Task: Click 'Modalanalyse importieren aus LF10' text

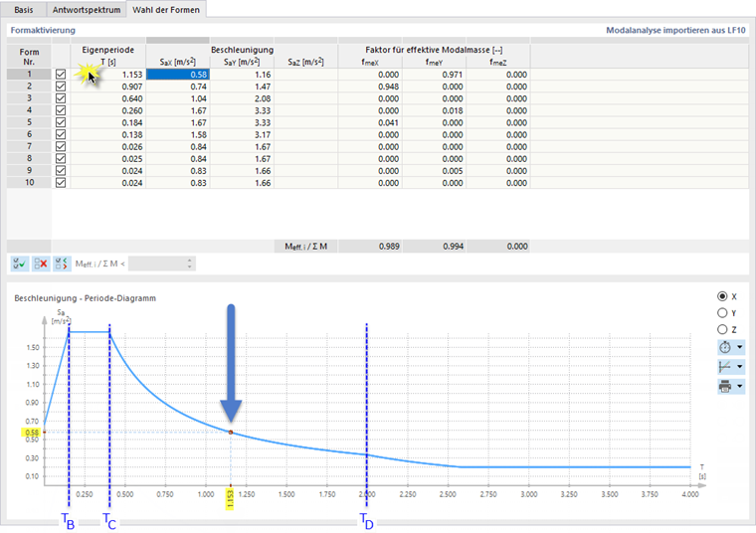Action: click(675, 30)
